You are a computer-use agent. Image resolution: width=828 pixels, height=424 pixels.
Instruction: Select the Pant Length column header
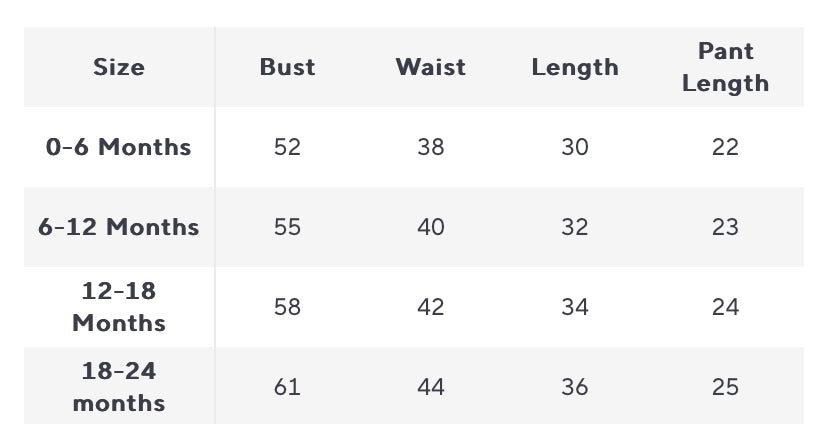[725, 67]
